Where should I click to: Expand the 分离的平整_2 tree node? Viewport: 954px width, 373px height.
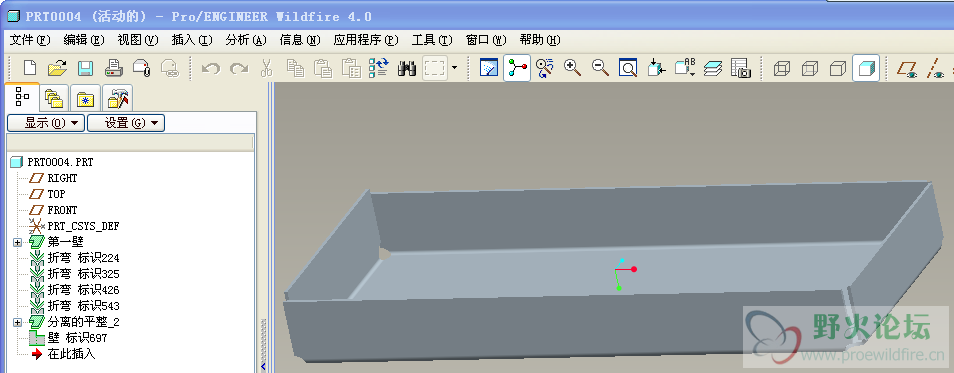tap(17, 322)
